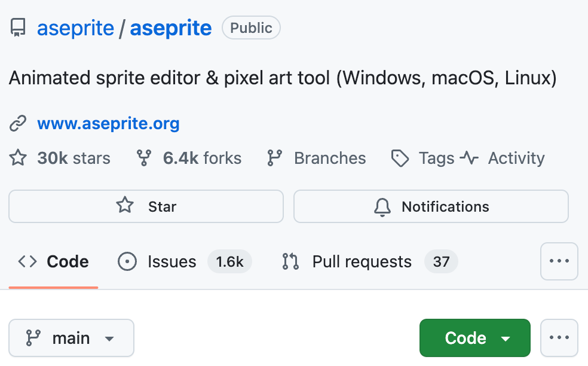This screenshot has height=366, width=588.
Task: Open the more tabs ellipsis menu
Action: pyautogui.click(x=559, y=261)
